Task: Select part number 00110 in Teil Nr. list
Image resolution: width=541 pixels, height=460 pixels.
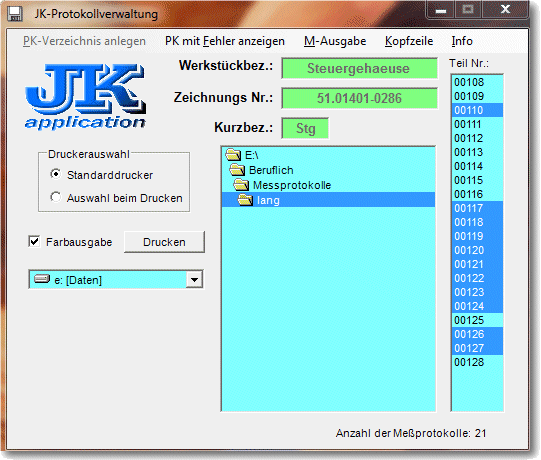Action: pos(477,110)
